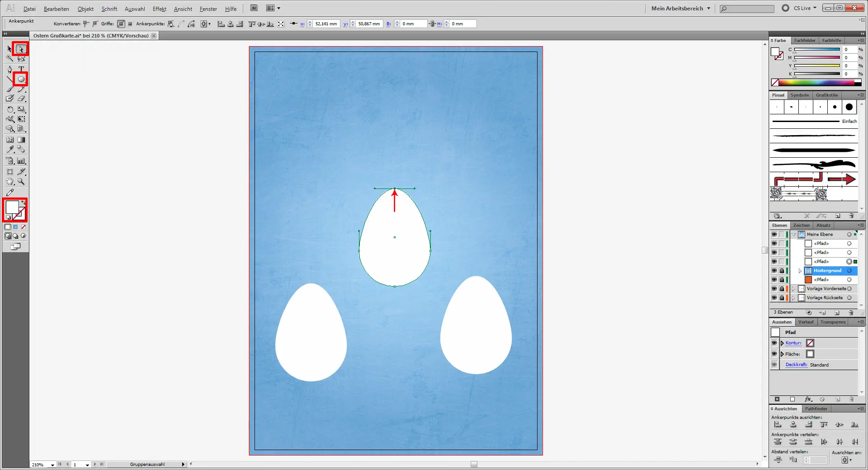
Task: Collapse the Meine Ebene layer
Action: [x=794, y=235]
